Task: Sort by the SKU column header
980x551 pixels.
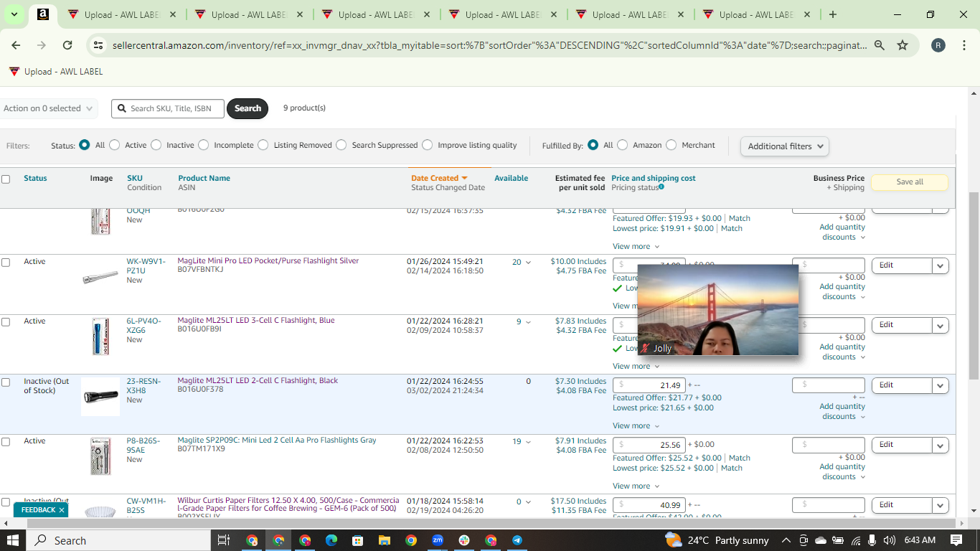Action: [135, 178]
